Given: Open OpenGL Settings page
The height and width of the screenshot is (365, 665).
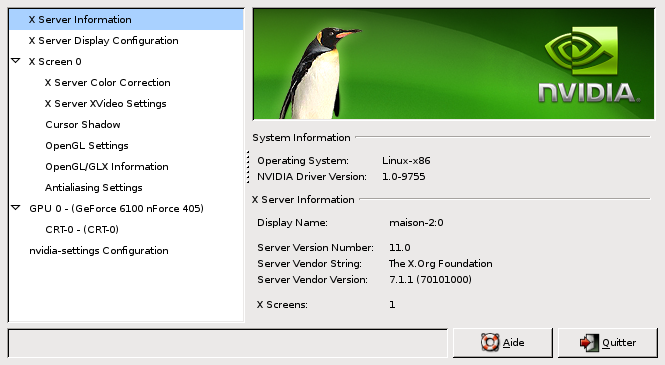Looking at the screenshot, I should point(87,145).
